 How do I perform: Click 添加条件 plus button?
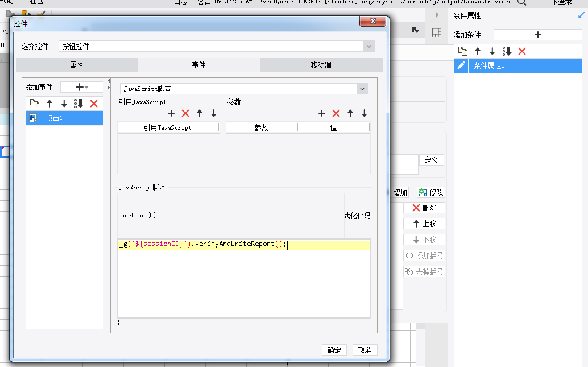click(x=538, y=35)
